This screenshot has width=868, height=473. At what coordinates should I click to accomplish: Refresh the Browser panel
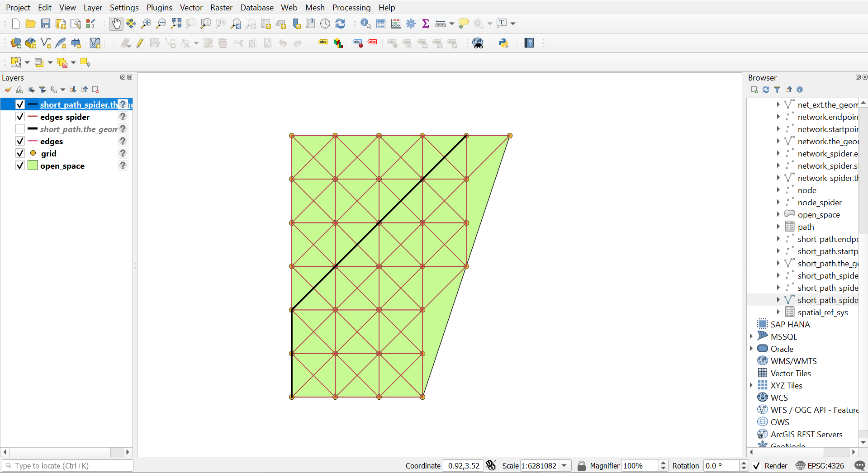[766, 90]
